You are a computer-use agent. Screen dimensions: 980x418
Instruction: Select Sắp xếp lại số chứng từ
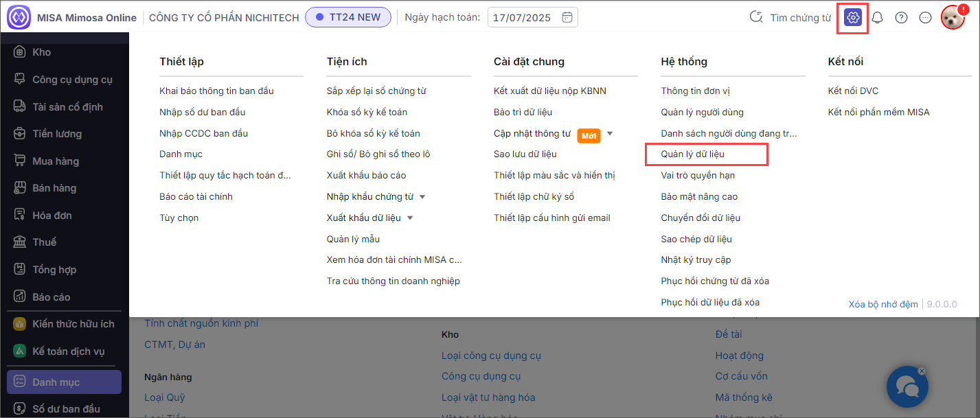377,91
